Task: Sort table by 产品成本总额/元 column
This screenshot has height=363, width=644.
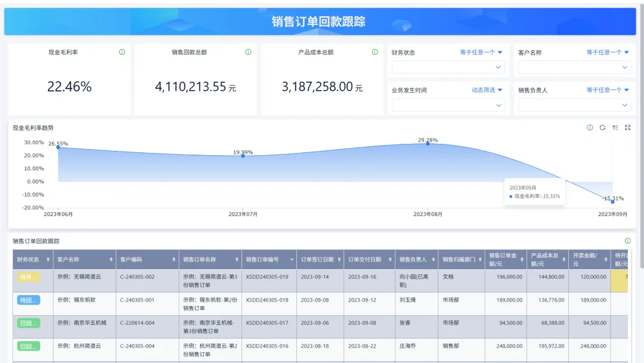Action: coord(563,259)
